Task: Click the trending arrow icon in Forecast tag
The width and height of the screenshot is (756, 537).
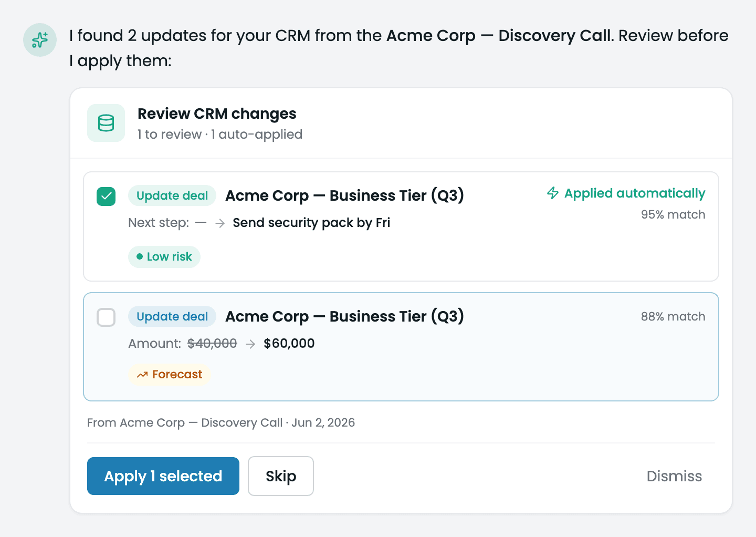Action: pyautogui.click(x=142, y=375)
